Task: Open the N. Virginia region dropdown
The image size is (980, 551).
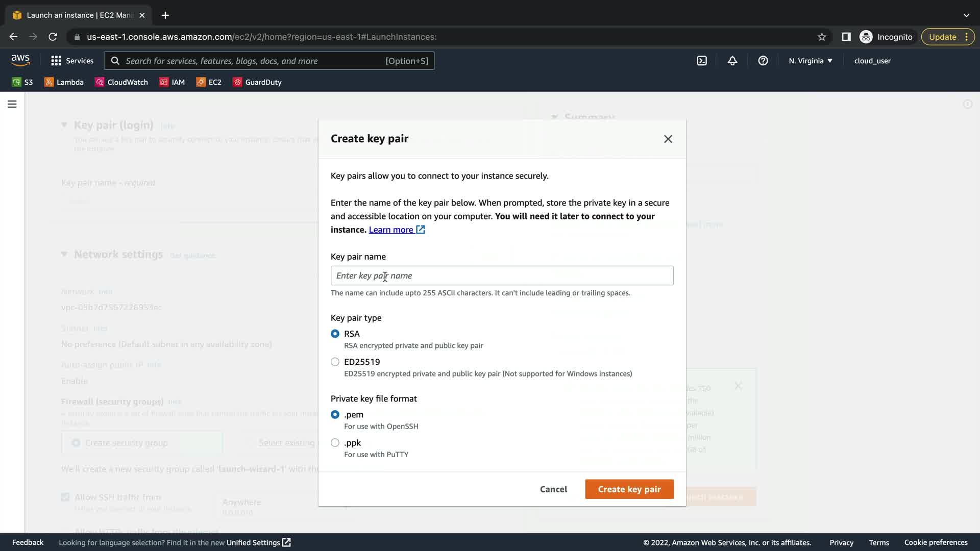Action: tap(810, 61)
